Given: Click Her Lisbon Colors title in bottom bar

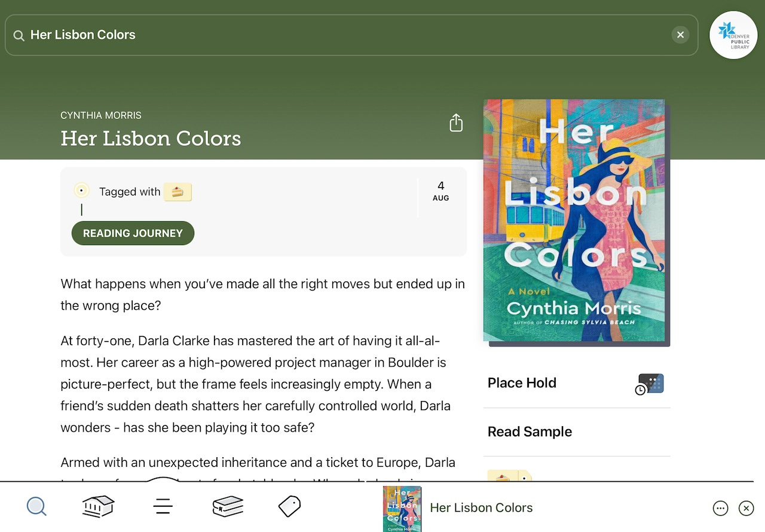Looking at the screenshot, I should [x=481, y=507].
